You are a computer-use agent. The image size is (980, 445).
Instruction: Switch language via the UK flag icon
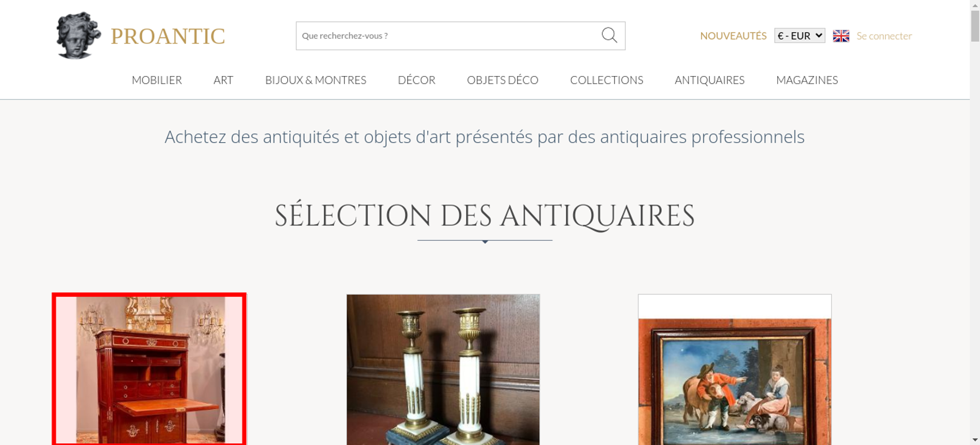point(841,36)
